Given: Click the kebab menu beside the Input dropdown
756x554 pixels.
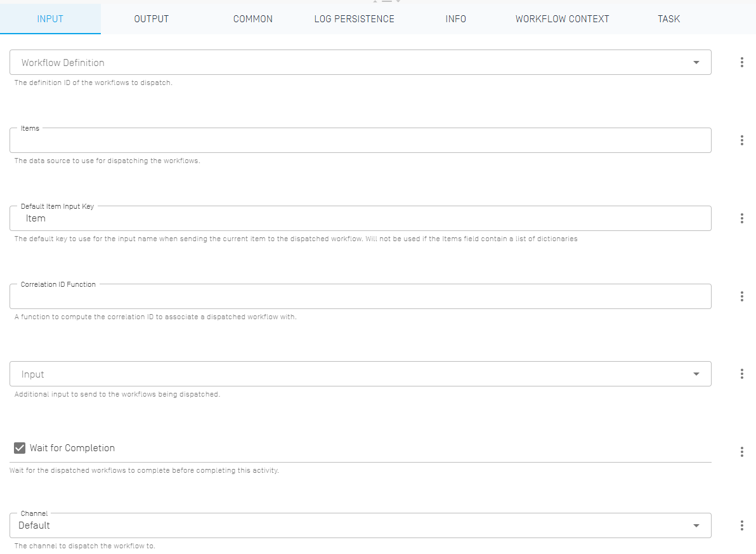Looking at the screenshot, I should [742, 374].
